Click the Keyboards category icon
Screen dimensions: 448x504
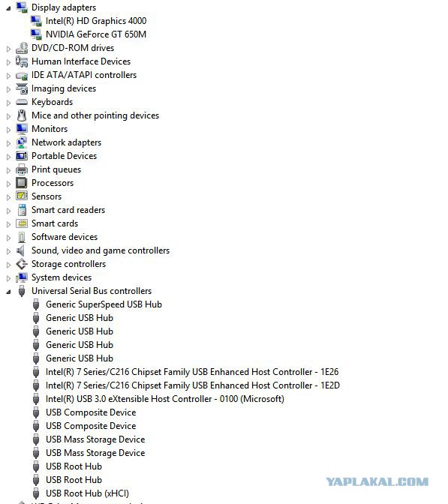[22, 102]
